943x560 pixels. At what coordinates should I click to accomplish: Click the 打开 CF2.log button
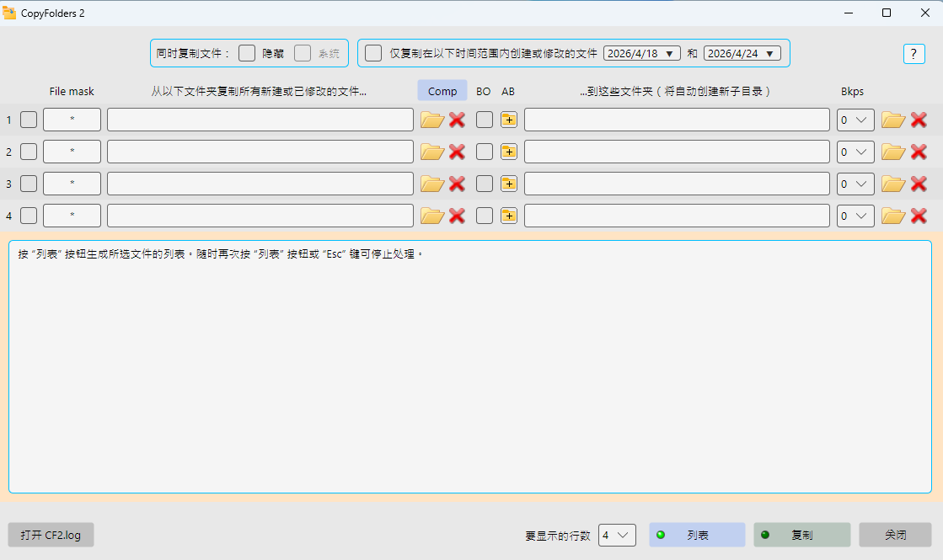51,535
